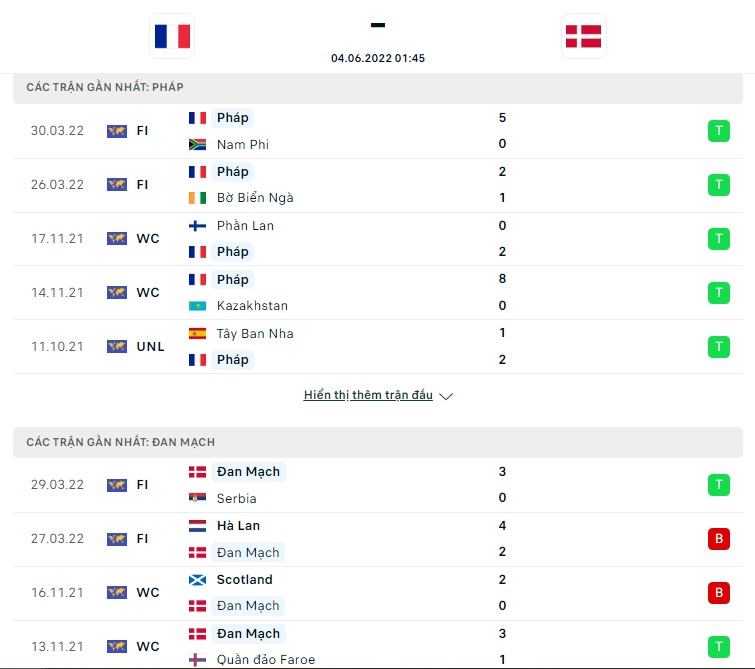Click the Serbia flag icon

tap(197, 498)
